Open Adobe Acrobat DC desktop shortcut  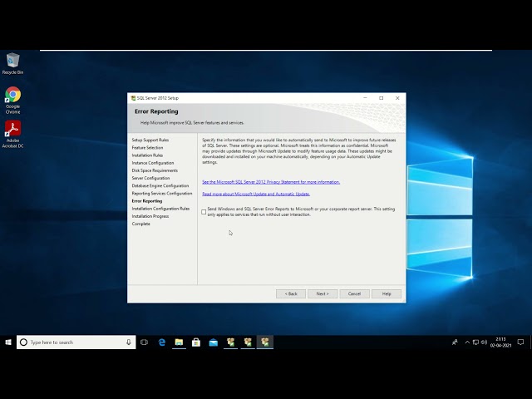point(12,134)
